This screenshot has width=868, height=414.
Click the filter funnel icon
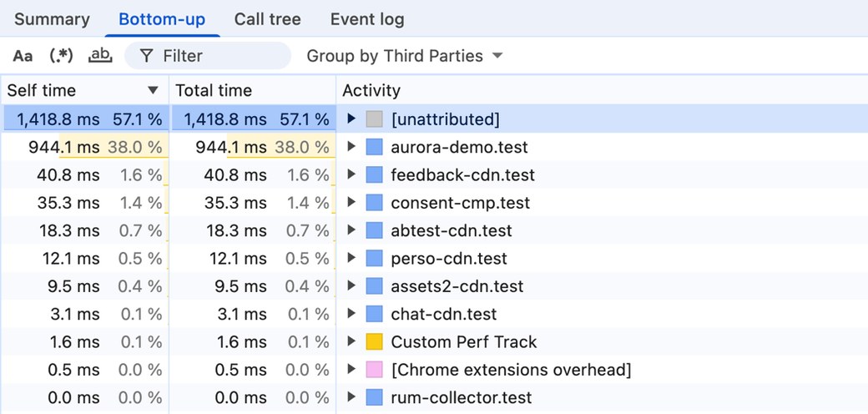click(x=146, y=55)
